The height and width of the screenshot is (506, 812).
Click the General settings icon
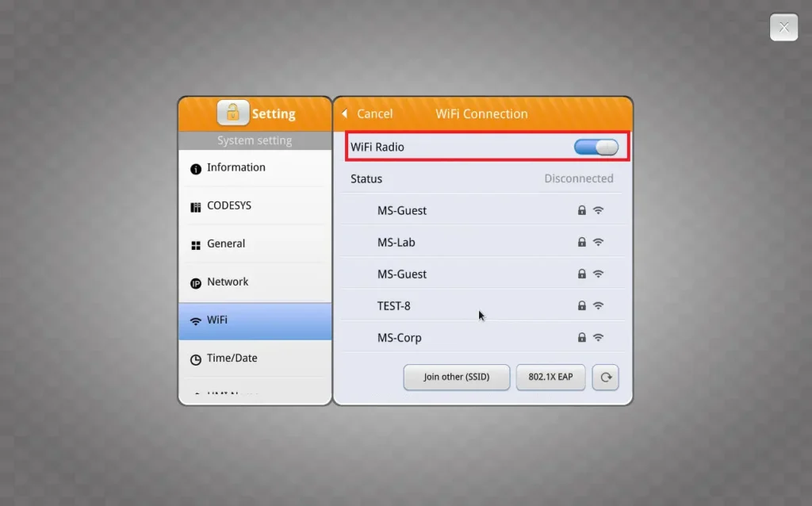click(196, 243)
